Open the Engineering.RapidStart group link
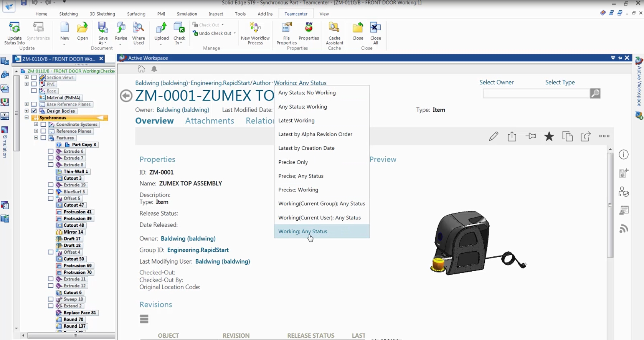 198,250
